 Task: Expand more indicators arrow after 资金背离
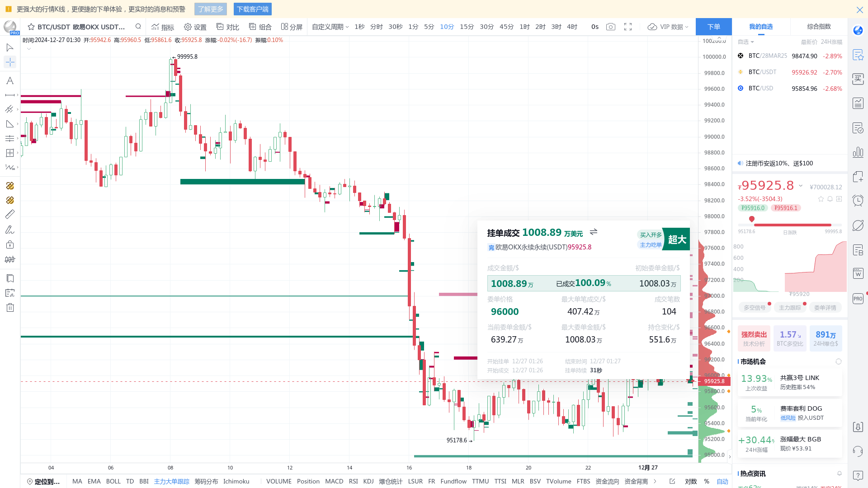pos(655,481)
